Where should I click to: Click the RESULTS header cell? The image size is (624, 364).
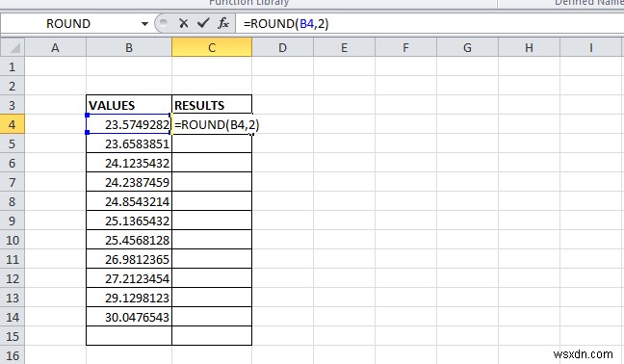pos(212,105)
